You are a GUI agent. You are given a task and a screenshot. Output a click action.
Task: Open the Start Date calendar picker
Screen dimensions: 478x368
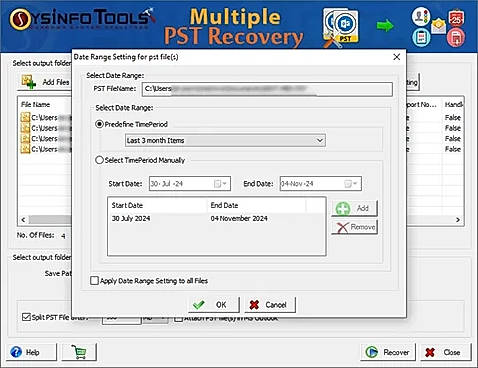pos(220,184)
